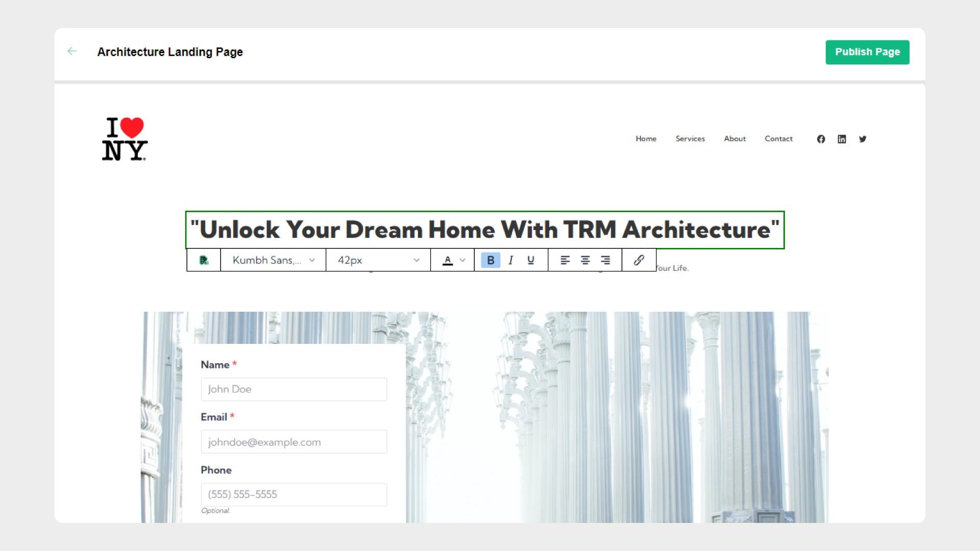Align text right
Screen dimensions: 980x551
[x=605, y=260]
